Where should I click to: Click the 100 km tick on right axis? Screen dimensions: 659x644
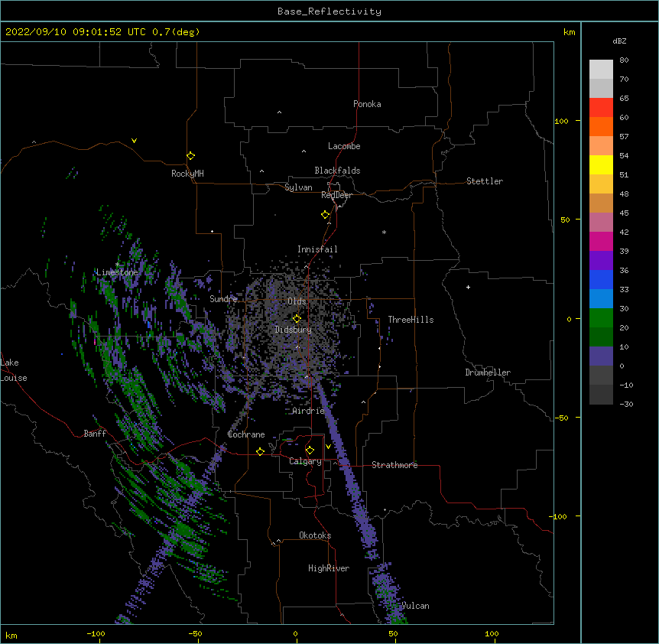[561, 121]
